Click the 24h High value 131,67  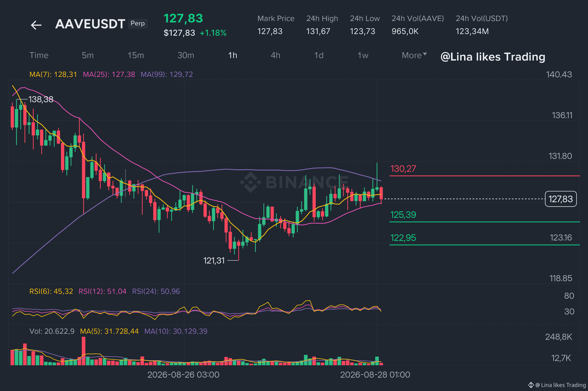point(318,31)
